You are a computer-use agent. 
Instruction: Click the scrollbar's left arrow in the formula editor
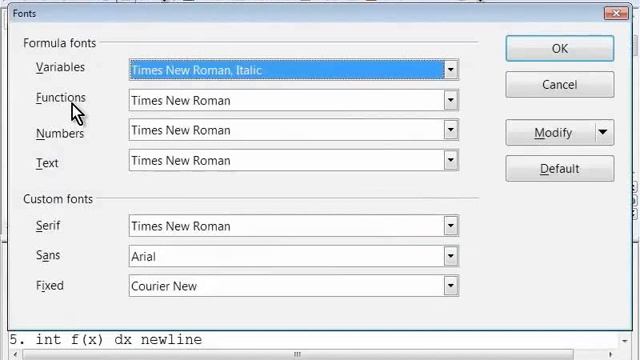[x=15, y=354]
